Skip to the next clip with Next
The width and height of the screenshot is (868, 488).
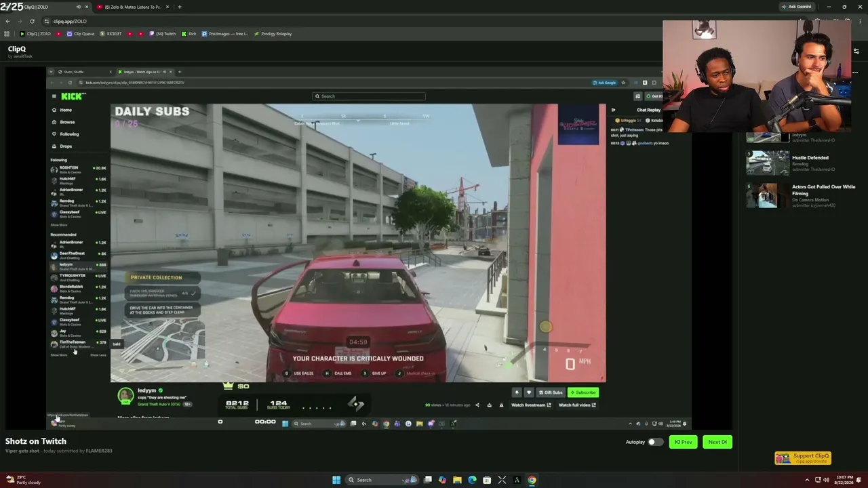click(x=717, y=442)
